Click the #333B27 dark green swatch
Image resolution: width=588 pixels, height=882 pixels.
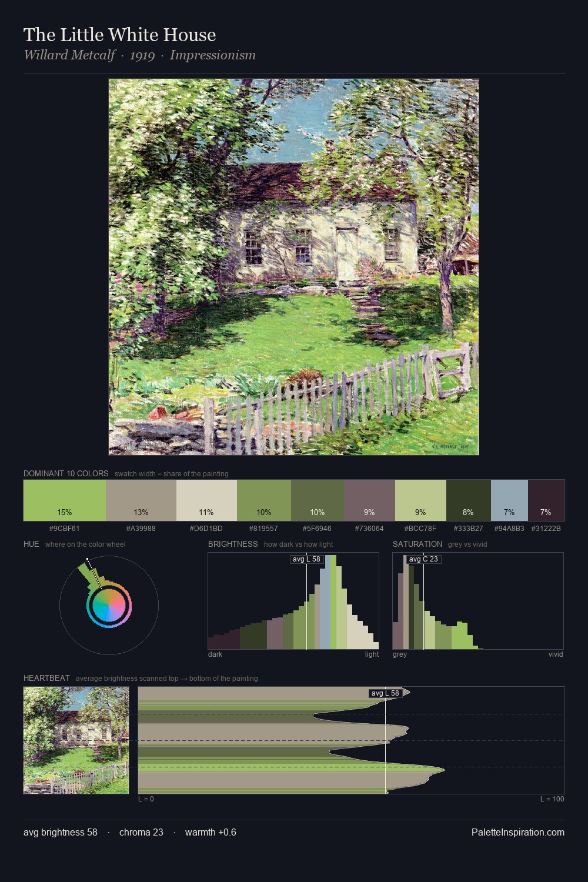(469, 500)
